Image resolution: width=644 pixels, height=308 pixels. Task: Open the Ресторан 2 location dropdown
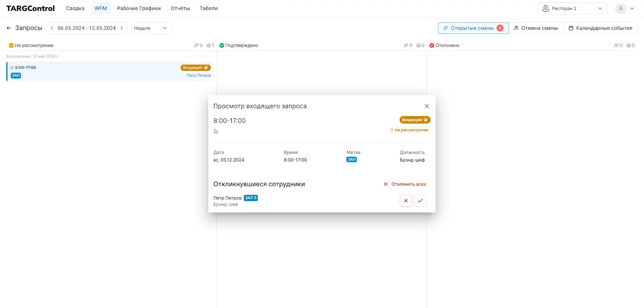click(573, 8)
